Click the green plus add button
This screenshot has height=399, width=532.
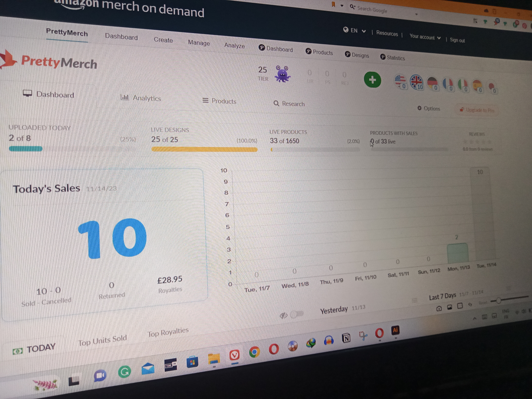(x=372, y=80)
